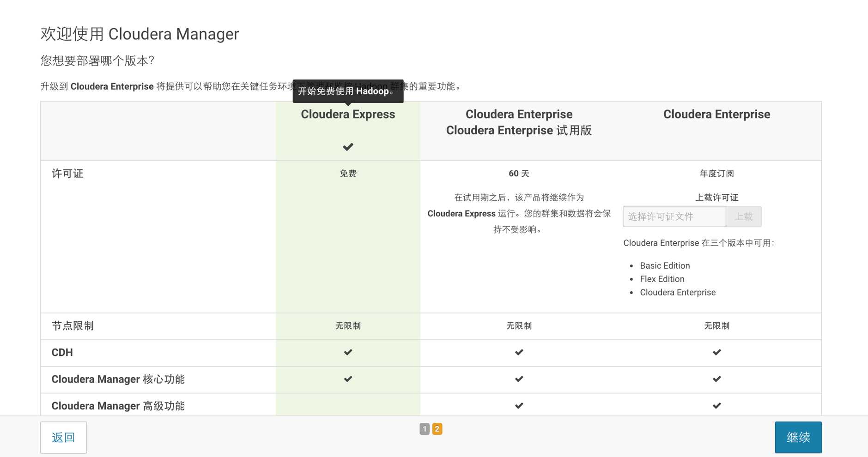The image size is (868, 457).
Task: Click Basic Edition list item
Action: (665, 265)
